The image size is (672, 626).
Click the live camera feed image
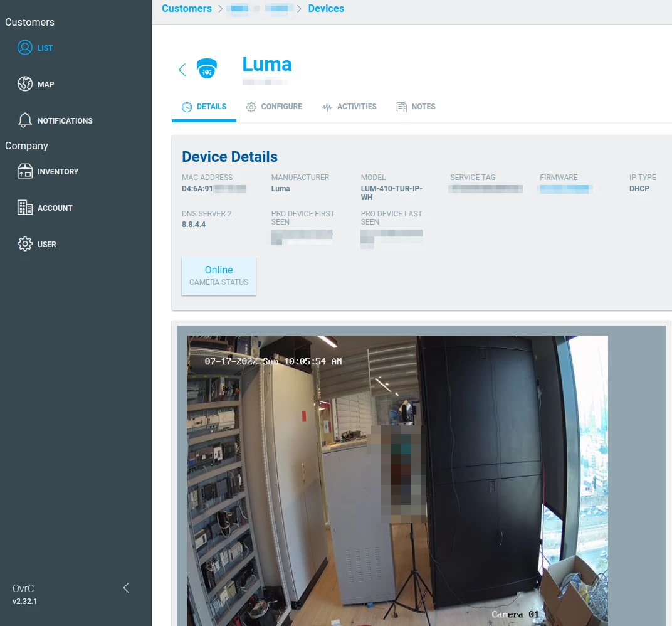coord(397,480)
